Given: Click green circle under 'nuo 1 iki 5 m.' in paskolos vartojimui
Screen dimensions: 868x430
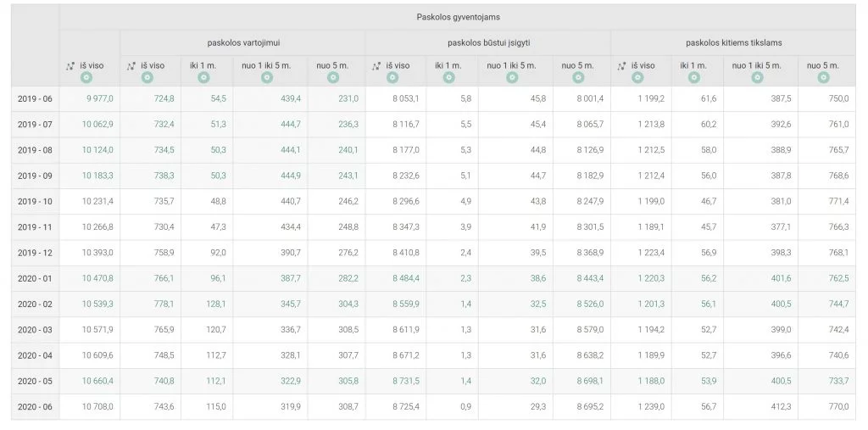Looking at the screenshot, I should click(x=266, y=77).
